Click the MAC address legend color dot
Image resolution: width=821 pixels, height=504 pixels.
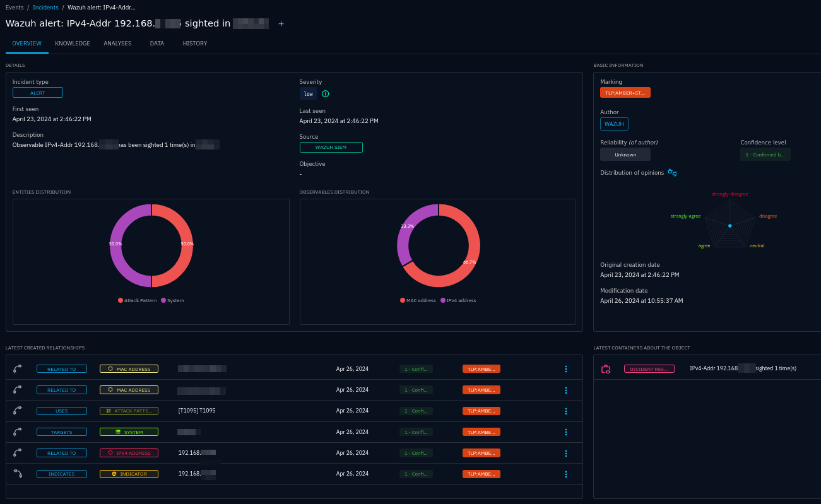click(x=403, y=300)
